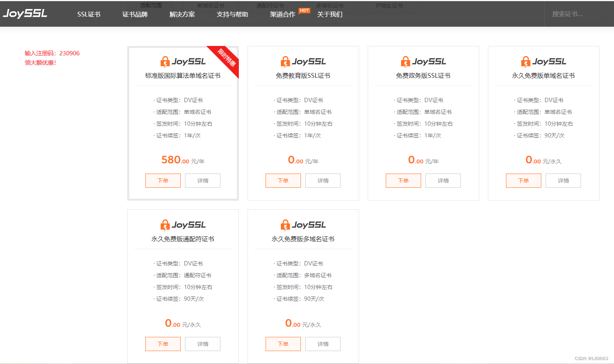Click 下单 on 永久免费版通配符证书 card

point(163,344)
